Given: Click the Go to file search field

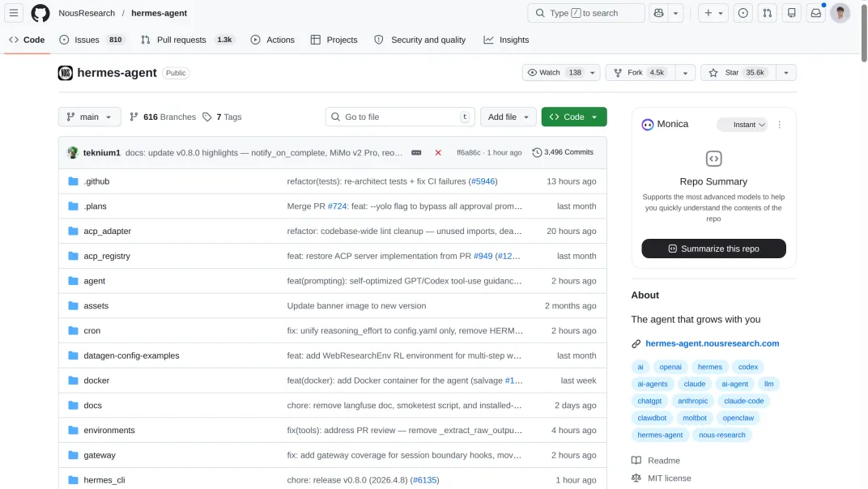Looking at the screenshot, I should click(x=400, y=117).
